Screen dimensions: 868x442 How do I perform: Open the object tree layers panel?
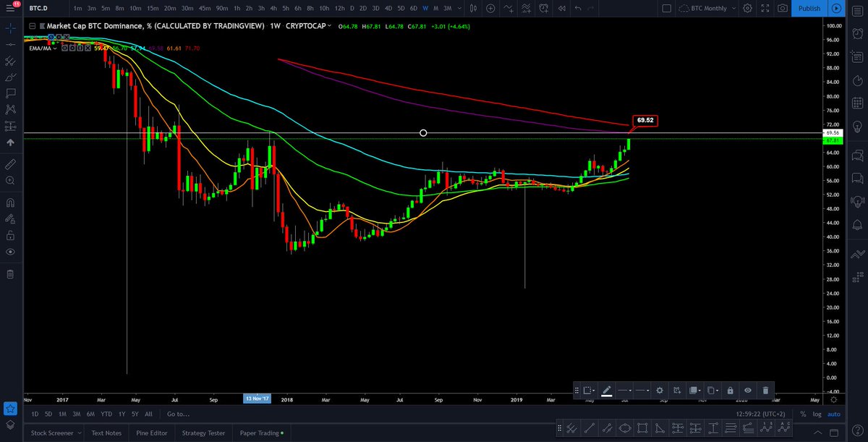(10, 425)
